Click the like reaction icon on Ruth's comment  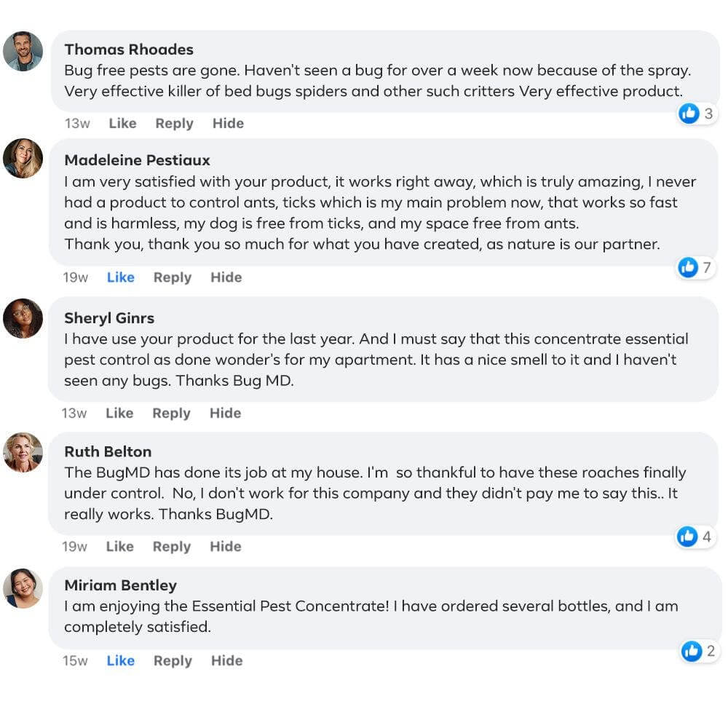point(687,537)
